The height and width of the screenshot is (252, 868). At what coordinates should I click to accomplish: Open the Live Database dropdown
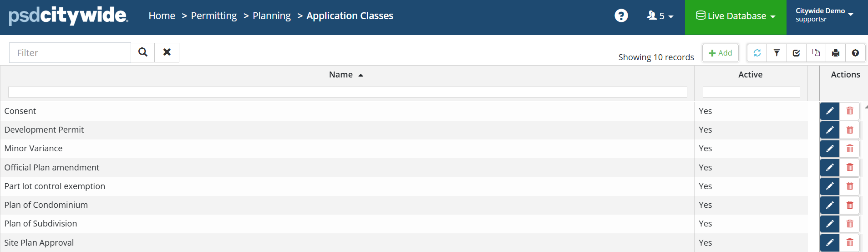coord(735,16)
